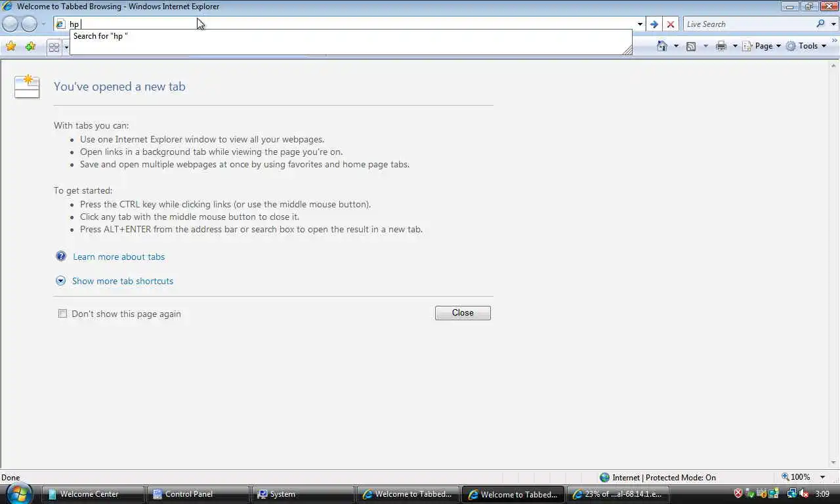
Task: Open the Print dropdown arrow
Action: point(734,46)
